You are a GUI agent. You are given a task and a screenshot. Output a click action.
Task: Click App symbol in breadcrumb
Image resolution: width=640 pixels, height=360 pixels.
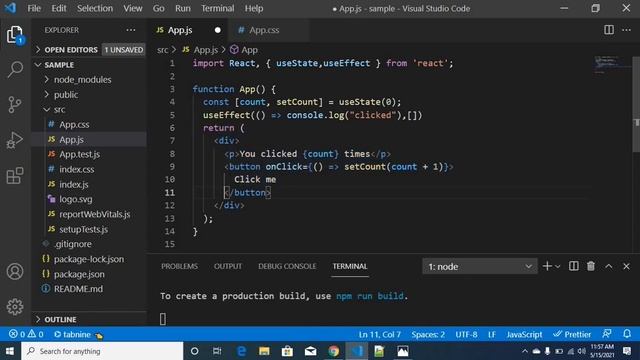coord(244,50)
